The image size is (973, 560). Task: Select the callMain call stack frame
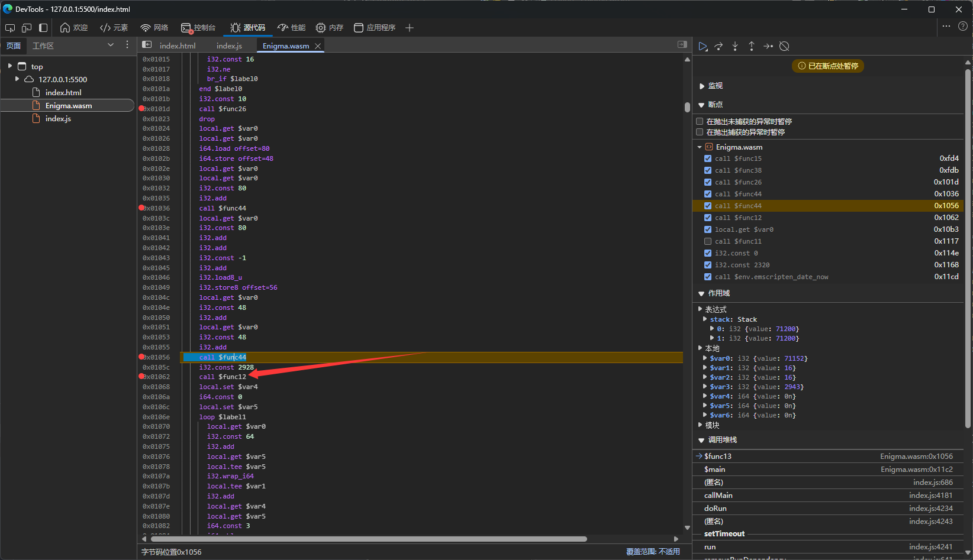(828, 496)
